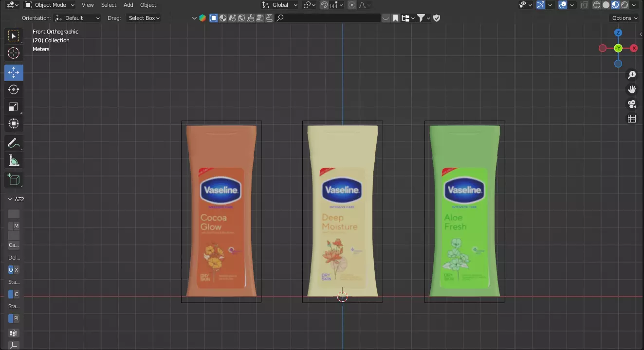The image size is (644, 350).
Task: Open snapping options dropdown
Action: point(337,5)
